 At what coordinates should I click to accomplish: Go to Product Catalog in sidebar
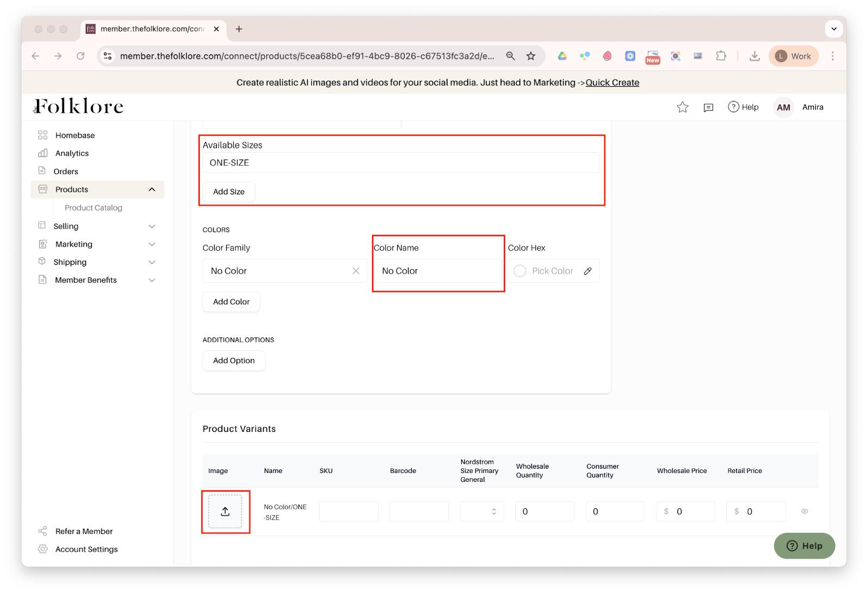point(93,208)
